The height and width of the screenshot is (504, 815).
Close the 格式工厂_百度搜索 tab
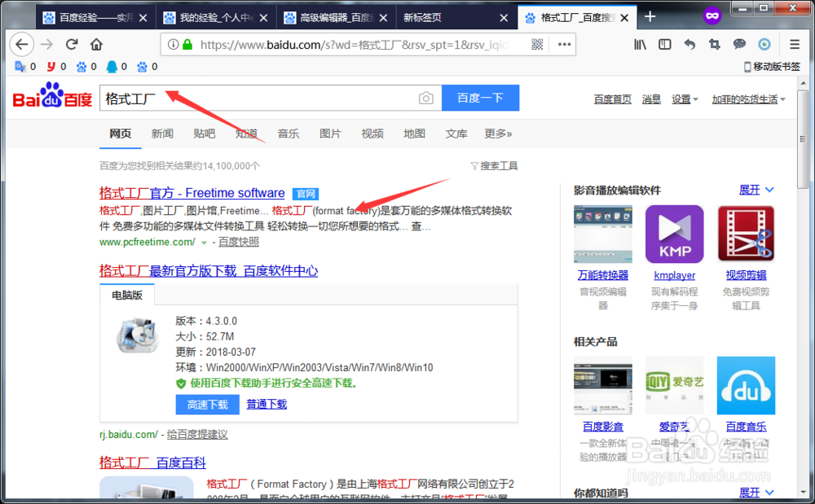(x=624, y=18)
